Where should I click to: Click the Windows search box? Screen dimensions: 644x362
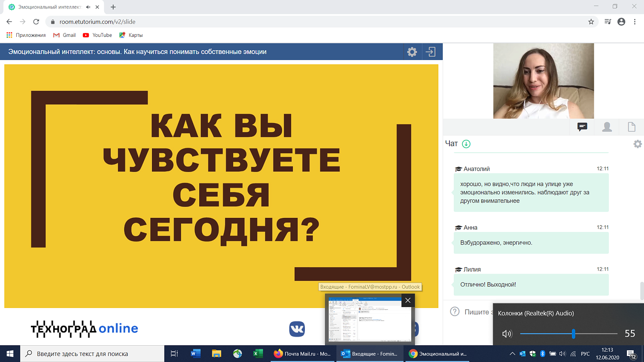click(92, 353)
